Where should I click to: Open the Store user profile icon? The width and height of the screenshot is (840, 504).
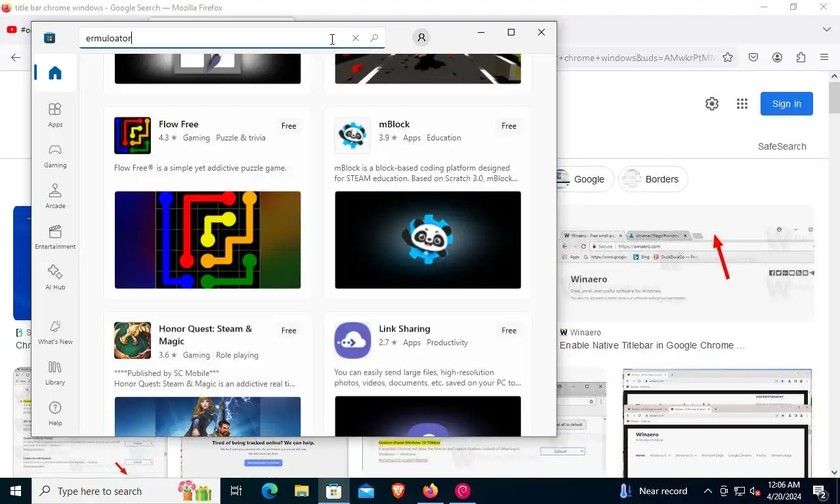tap(421, 37)
